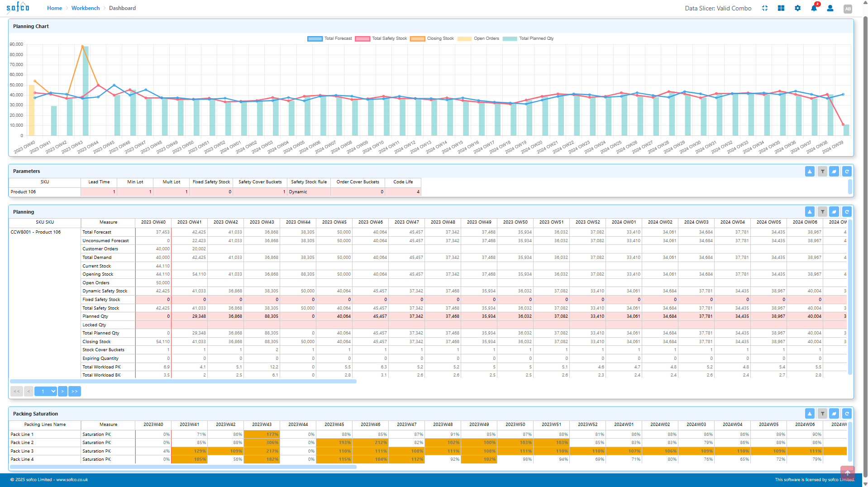Open the filter icon on the Parameters panel

822,171
